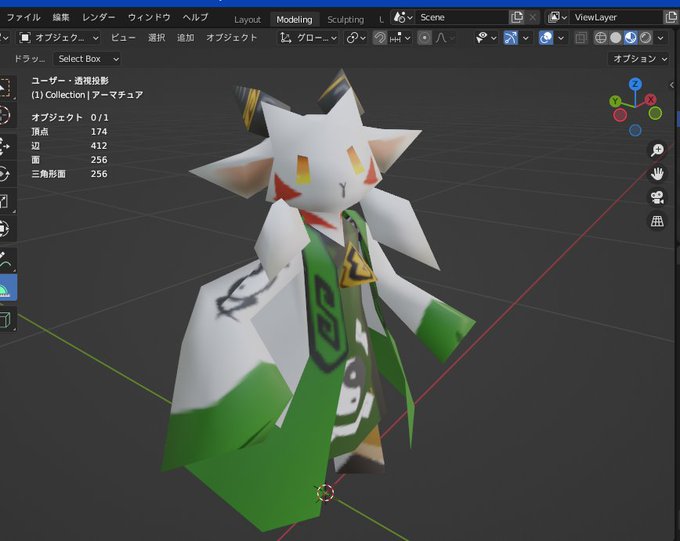Click the red X axis on gizmo
The image size is (680, 541).
coord(651,99)
